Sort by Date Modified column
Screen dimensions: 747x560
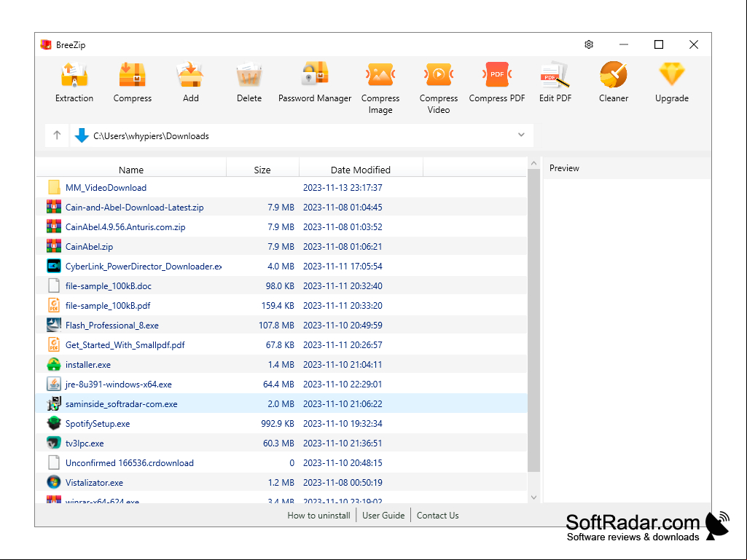point(361,170)
